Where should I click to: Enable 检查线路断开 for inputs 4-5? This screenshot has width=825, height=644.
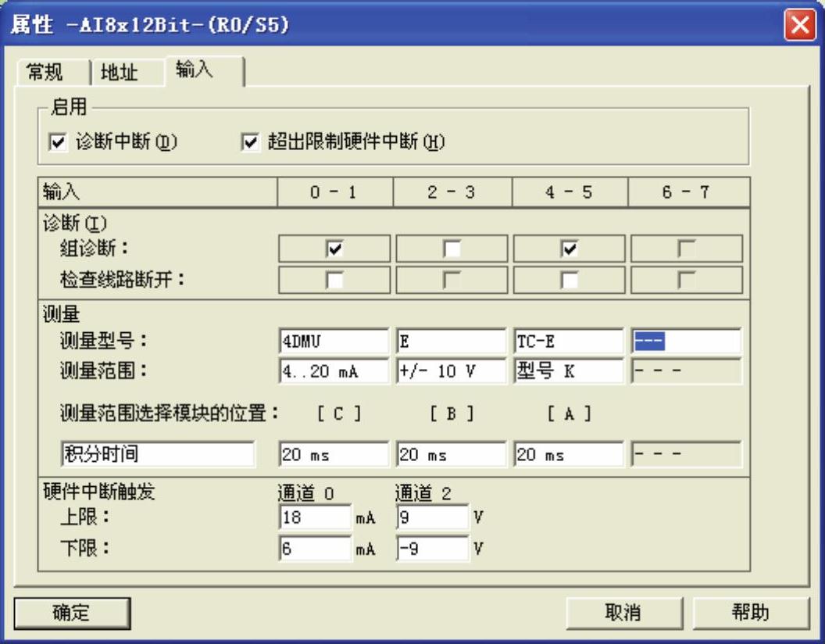tap(570, 280)
